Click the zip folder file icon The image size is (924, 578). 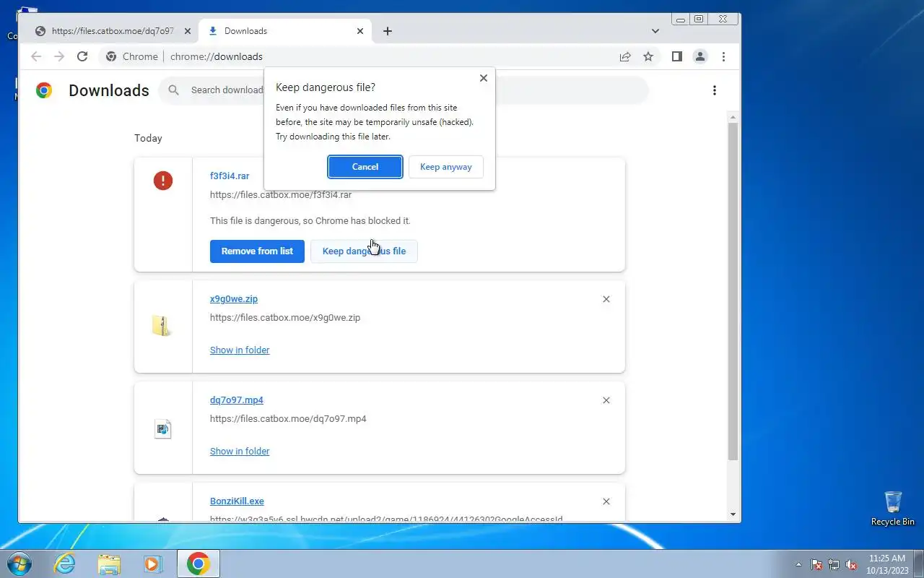(x=162, y=326)
